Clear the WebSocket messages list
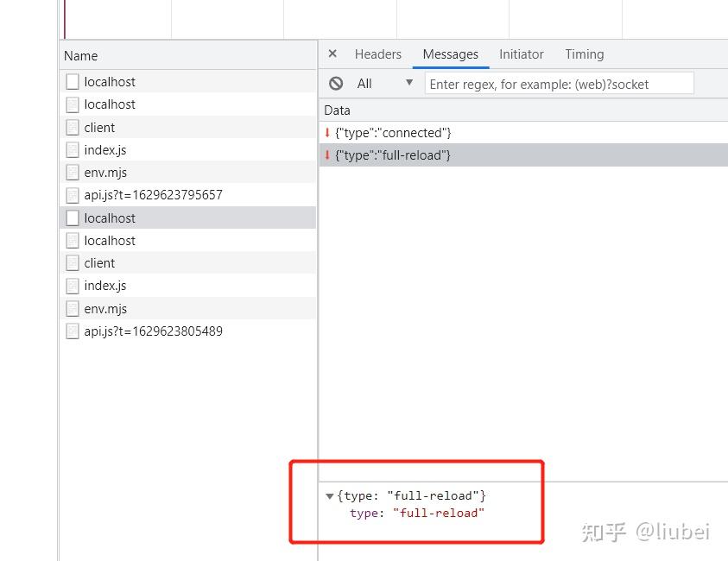Image resolution: width=728 pixels, height=561 pixels. pyautogui.click(x=336, y=84)
